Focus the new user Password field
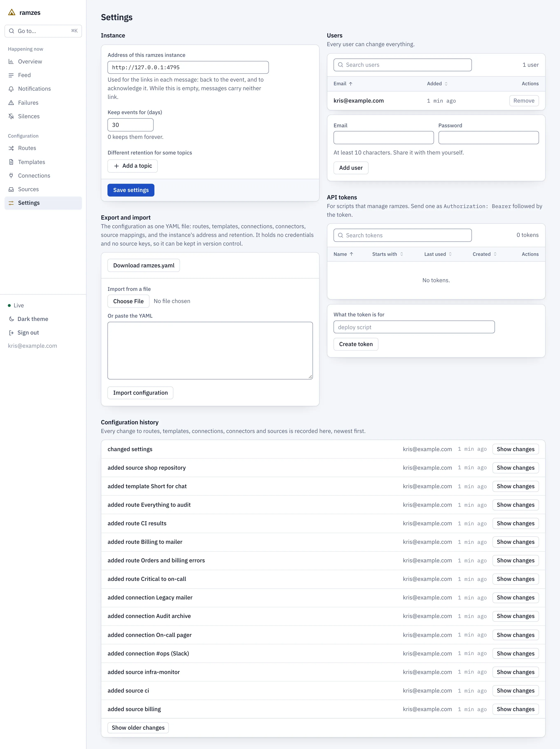 click(489, 137)
